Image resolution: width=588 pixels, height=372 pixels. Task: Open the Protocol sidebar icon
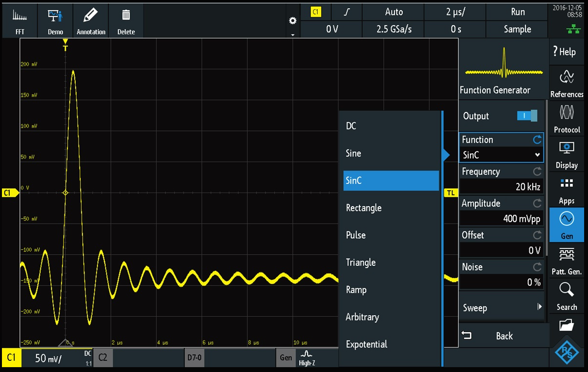click(567, 119)
